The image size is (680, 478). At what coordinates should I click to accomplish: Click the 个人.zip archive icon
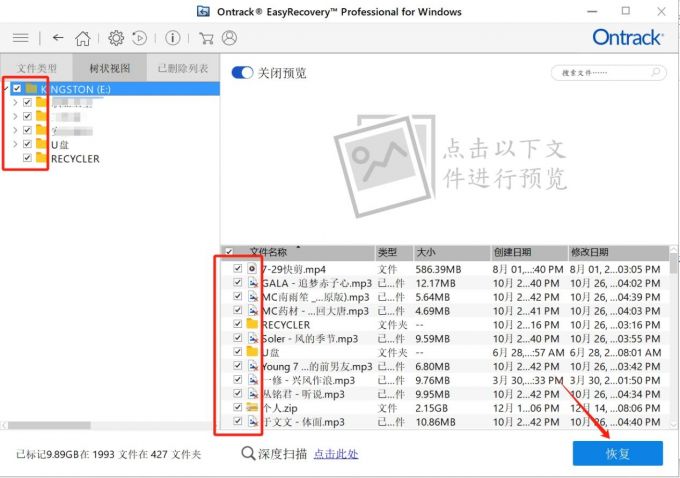(252, 407)
